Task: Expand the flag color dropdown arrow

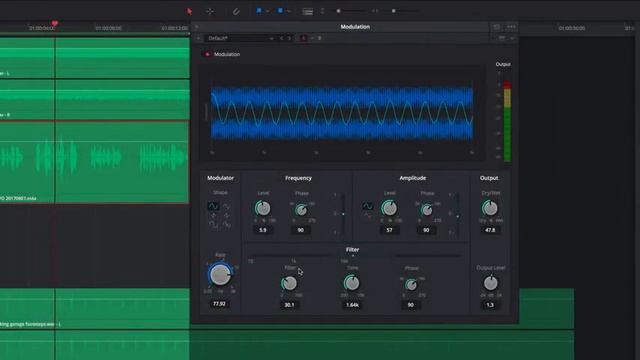Action: (267, 11)
